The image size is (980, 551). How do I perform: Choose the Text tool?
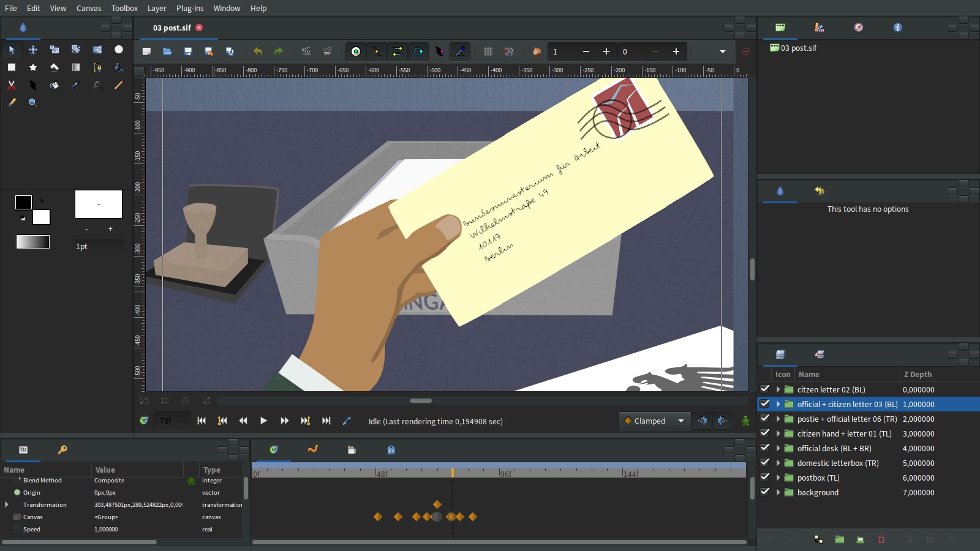tap(97, 85)
